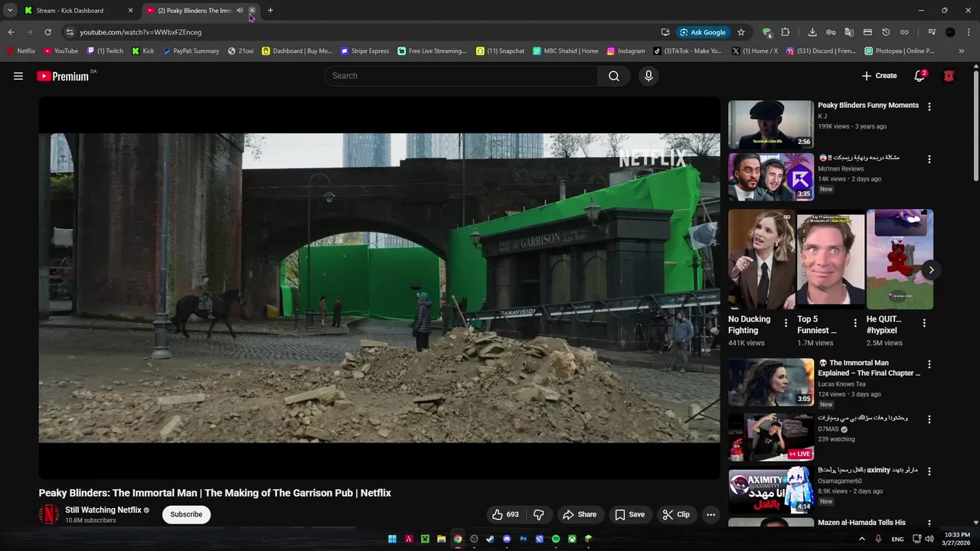Open Still Watching Netflix channel name link

point(103,510)
